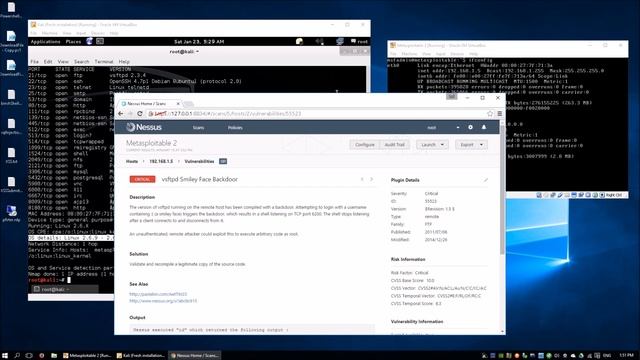Click the 192.168.1.5 breadcrumb link
This screenshot has width=640, height=360.
[161, 162]
